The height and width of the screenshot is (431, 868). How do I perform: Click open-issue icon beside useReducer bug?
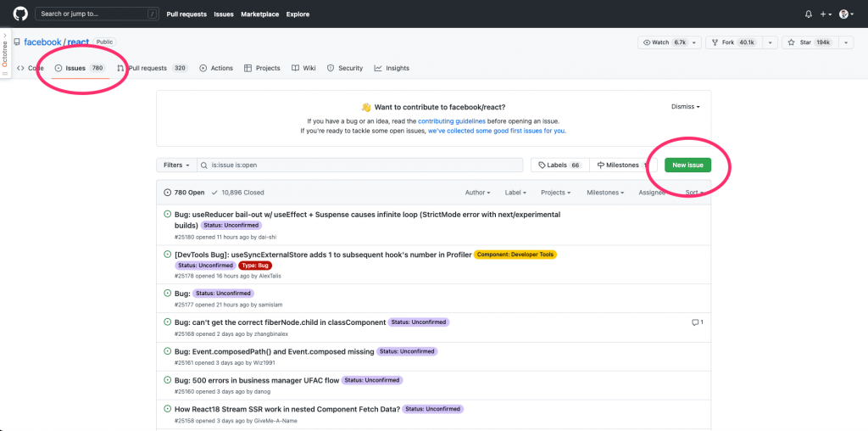coord(167,215)
